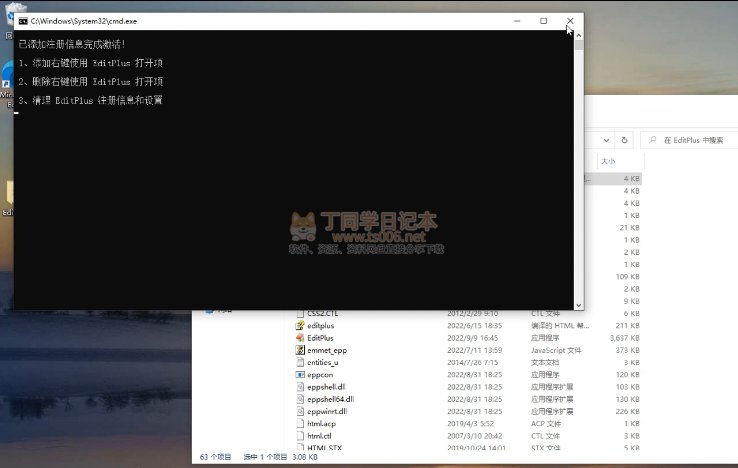
Task: Click the date '2022/9/9 16:45'
Action: [x=472, y=338]
